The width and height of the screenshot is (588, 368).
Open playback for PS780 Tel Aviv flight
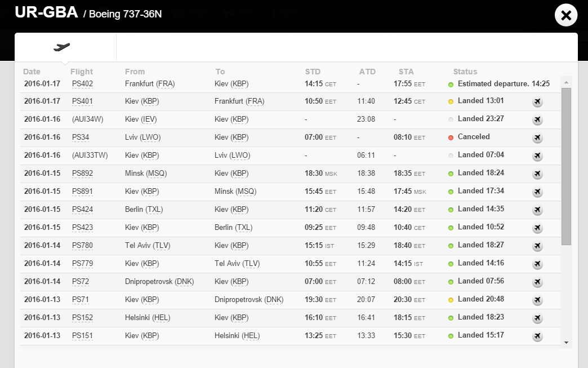coord(537,246)
